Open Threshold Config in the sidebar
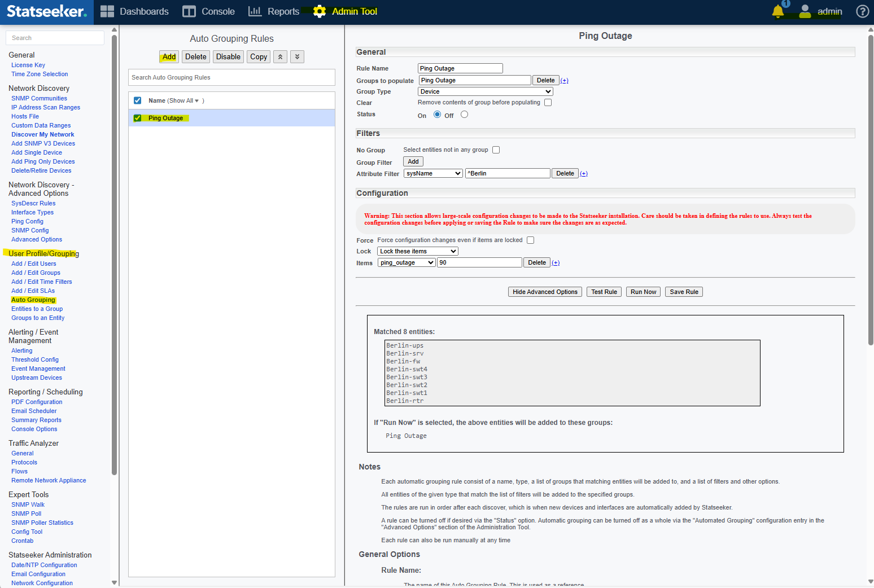Viewport: 874px width, 588px height. click(35, 359)
